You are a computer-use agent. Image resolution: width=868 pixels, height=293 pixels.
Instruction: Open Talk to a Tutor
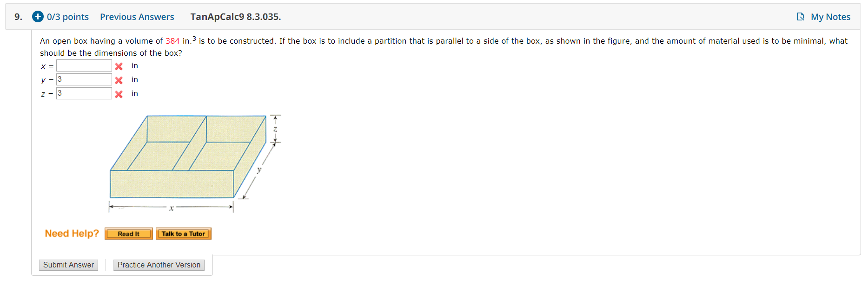point(184,234)
